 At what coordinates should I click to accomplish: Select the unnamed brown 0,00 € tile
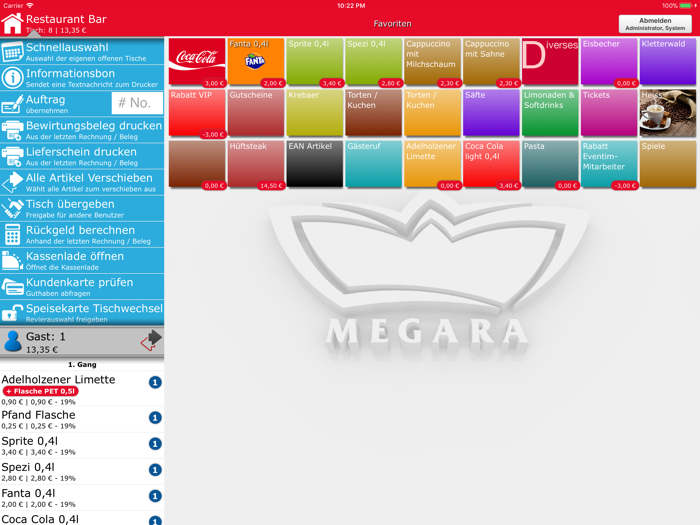point(197,164)
